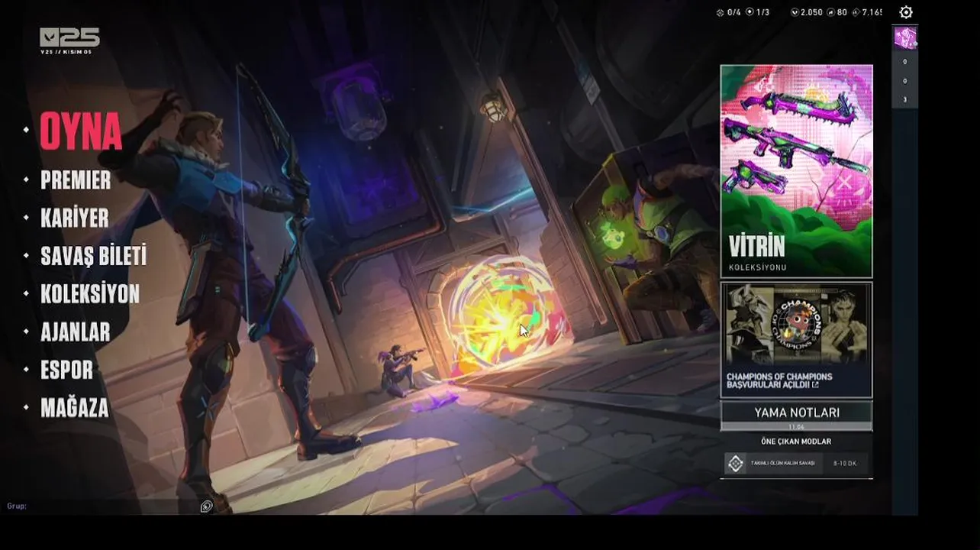Open SAVAŞ BİLETİ from the menu
The image size is (980, 550).
[93, 256]
